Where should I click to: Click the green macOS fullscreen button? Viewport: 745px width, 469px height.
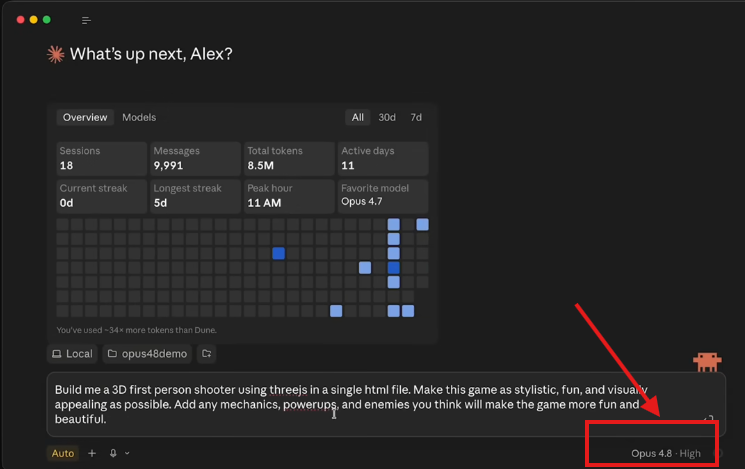pos(47,19)
